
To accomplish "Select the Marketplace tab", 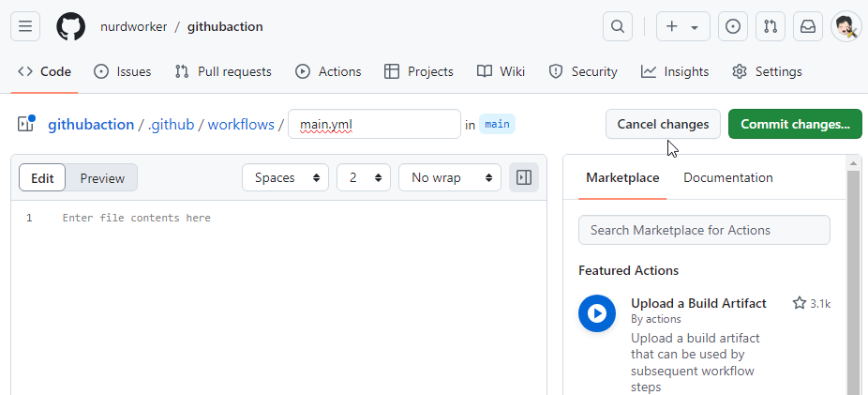I will [x=622, y=178].
